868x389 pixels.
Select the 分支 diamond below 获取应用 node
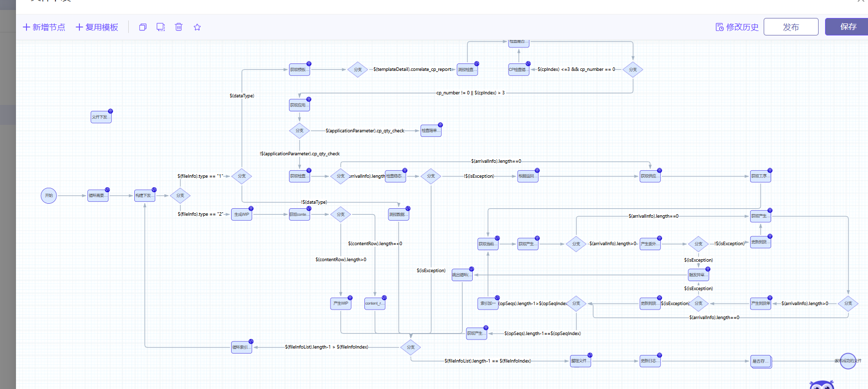pyautogui.click(x=299, y=131)
